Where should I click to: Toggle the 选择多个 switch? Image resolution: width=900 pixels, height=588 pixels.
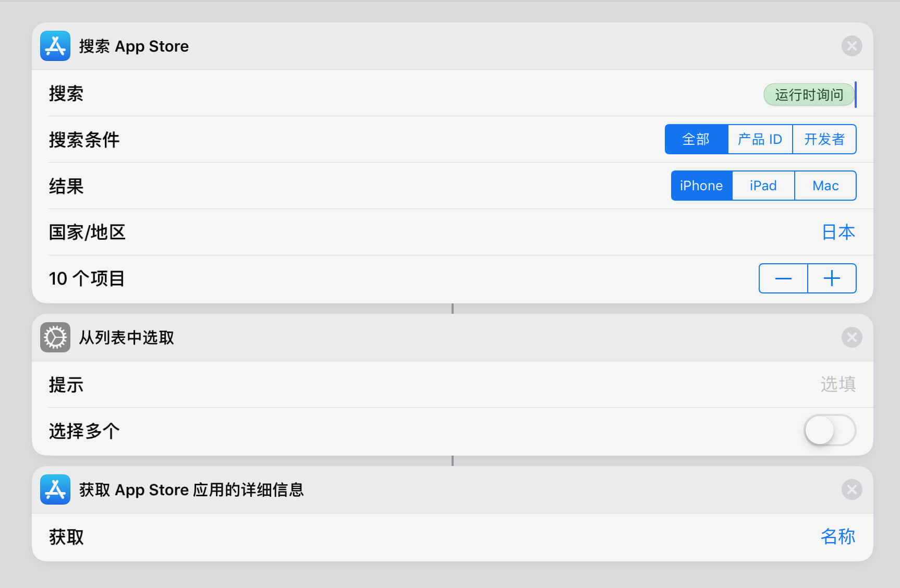(x=830, y=431)
